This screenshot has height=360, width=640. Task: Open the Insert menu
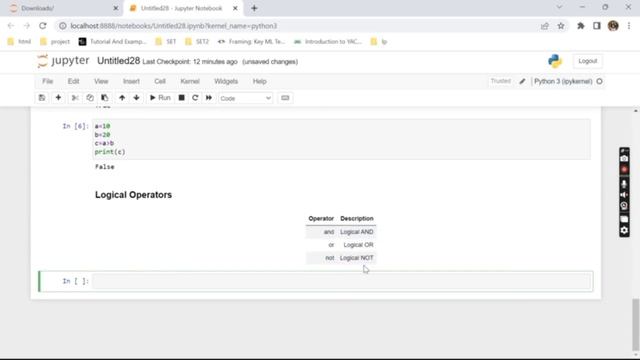[131, 81]
